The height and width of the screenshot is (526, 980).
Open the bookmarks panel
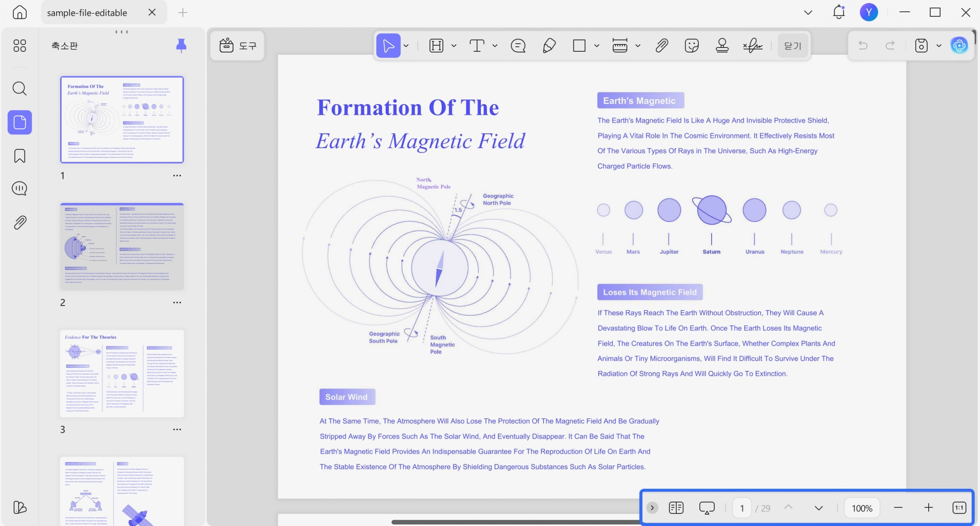pyautogui.click(x=20, y=156)
